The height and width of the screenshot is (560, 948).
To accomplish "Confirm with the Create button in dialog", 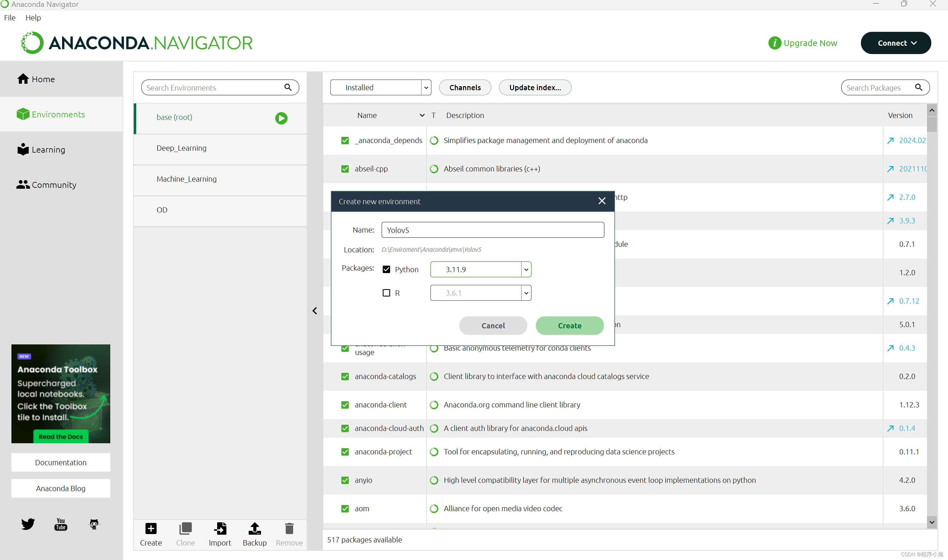I will click(570, 325).
